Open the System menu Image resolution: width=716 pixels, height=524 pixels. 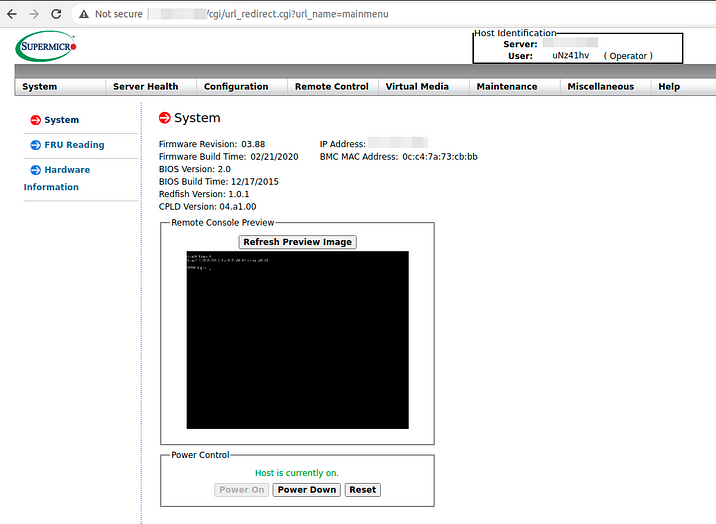40,87
